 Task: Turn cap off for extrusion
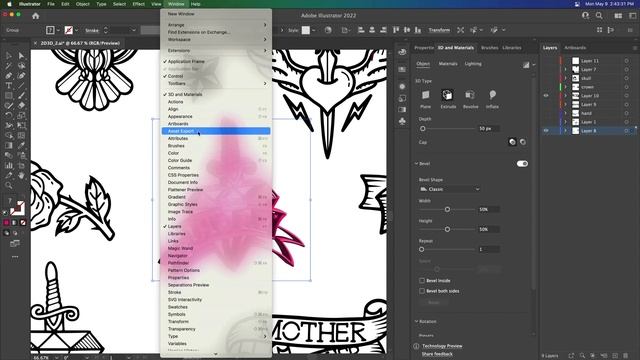(523, 142)
